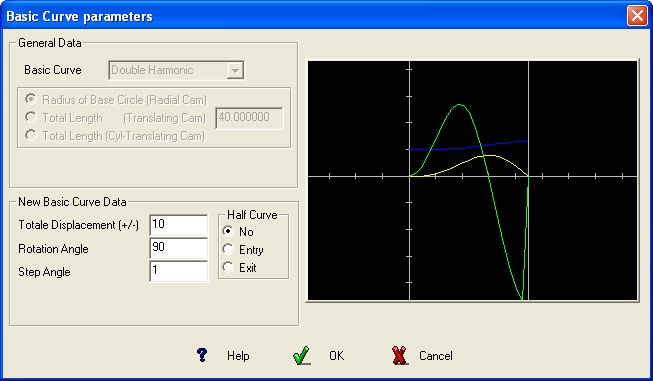Click the Step Angle input field

click(x=179, y=271)
